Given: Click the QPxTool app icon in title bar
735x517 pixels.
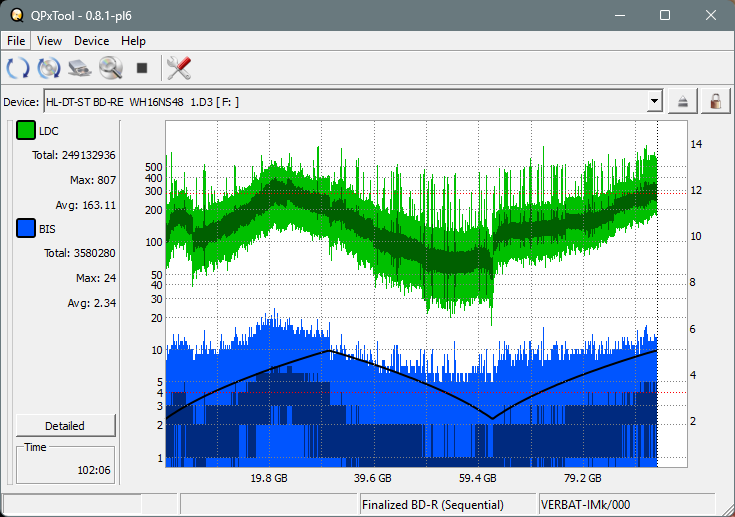Looking at the screenshot, I should click(x=17, y=15).
